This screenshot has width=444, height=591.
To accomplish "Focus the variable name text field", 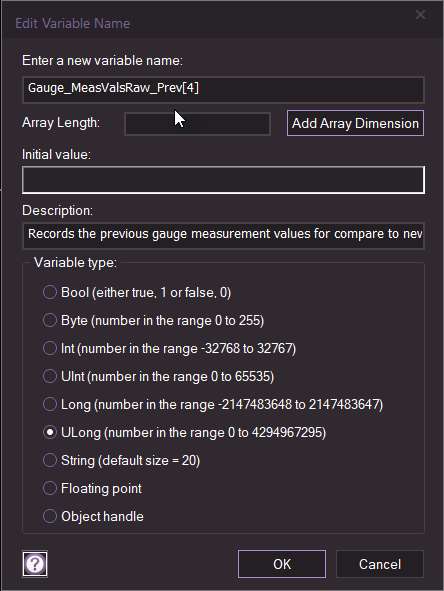I will pos(224,90).
